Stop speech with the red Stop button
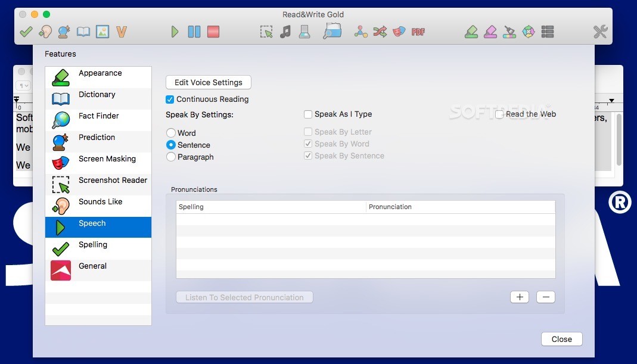637x364 pixels. click(x=213, y=32)
